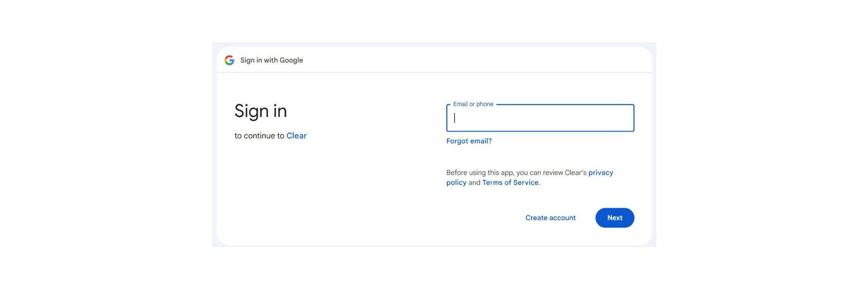Click the Sign in with Google header text
Screen dimensions: 868x289
[271, 60]
